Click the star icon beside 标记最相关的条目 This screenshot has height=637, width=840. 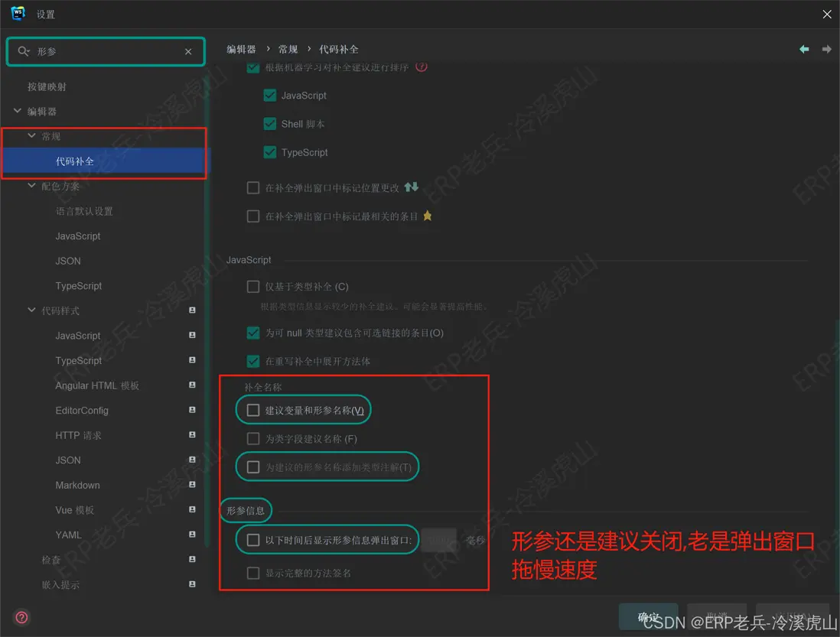point(427,216)
